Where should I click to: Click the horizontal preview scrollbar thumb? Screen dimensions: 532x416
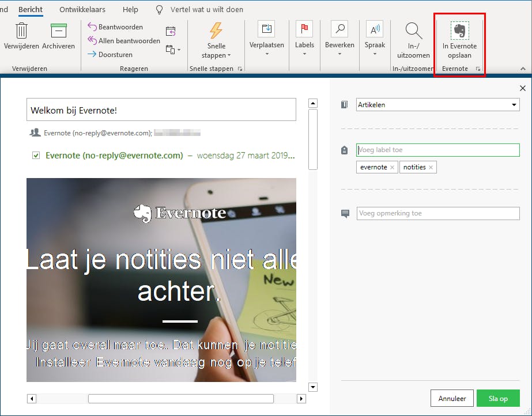click(181, 399)
